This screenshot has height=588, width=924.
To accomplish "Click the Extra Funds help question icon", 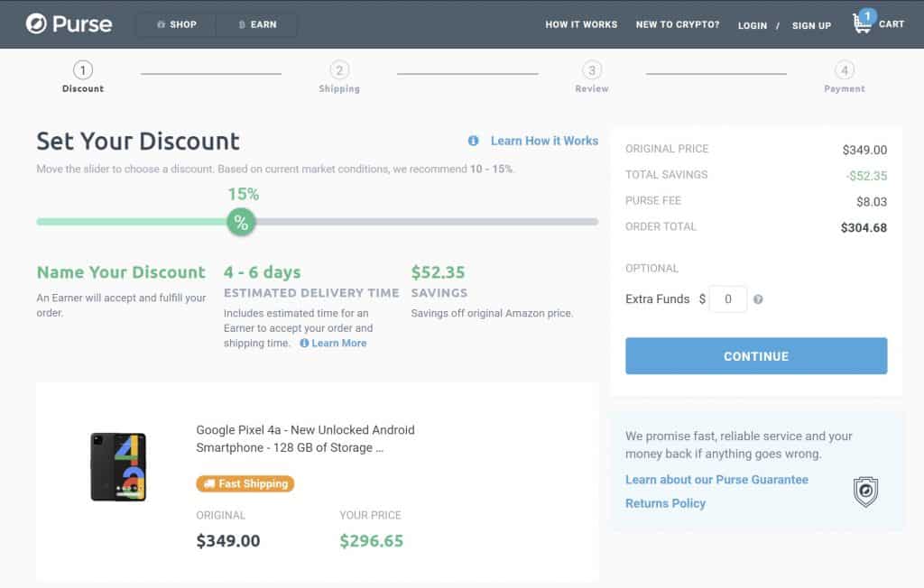I will (x=758, y=299).
